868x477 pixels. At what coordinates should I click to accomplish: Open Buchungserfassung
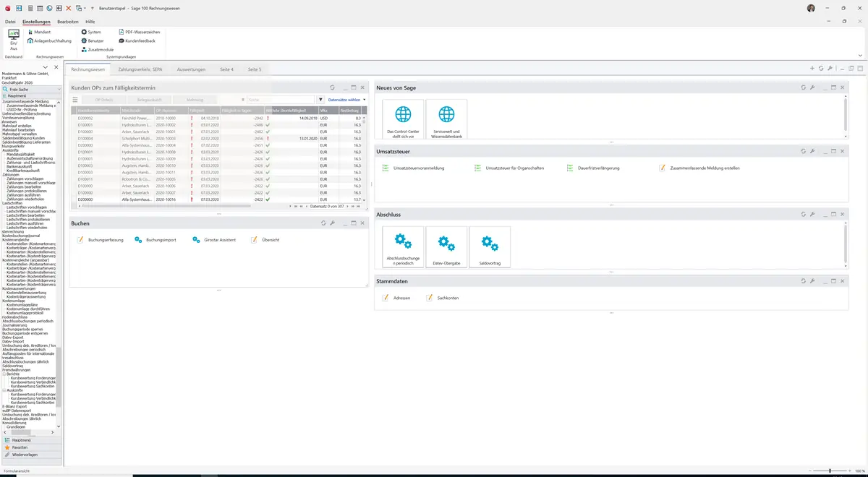coord(101,239)
